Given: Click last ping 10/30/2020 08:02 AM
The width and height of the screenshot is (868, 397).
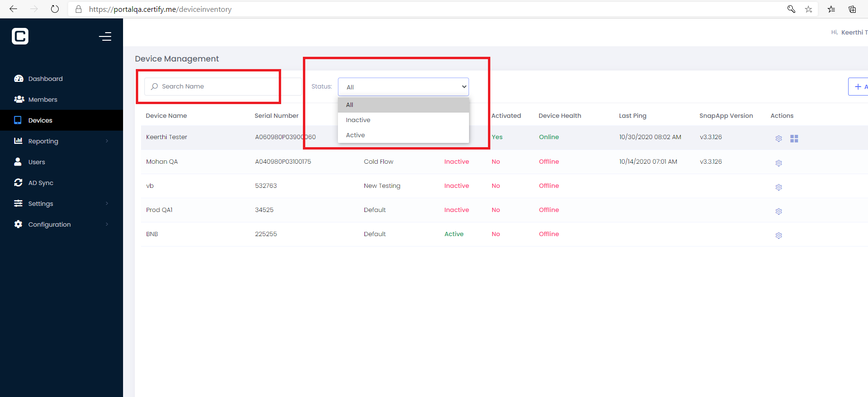Looking at the screenshot, I should tap(650, 137).
